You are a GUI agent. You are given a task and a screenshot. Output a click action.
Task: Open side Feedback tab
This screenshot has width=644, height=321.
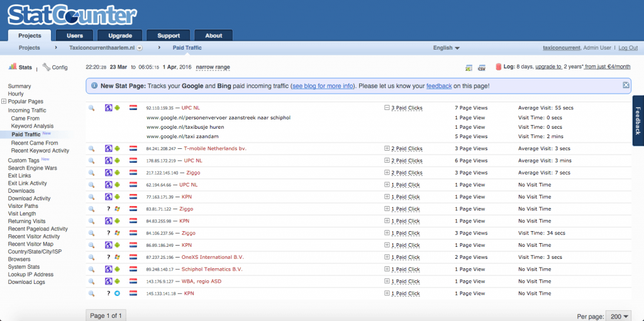click(638, 121)
